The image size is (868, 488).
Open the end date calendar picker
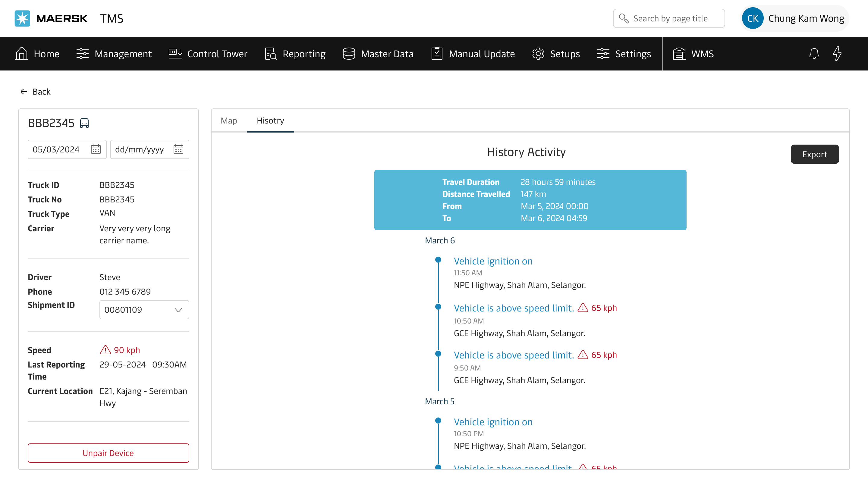pyautogui.click(x=178, y=149)
